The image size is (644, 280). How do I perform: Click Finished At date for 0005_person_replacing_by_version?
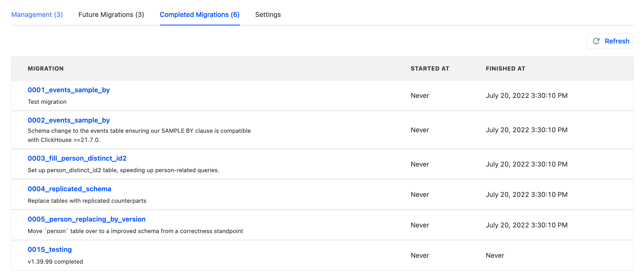click(526, 225)
